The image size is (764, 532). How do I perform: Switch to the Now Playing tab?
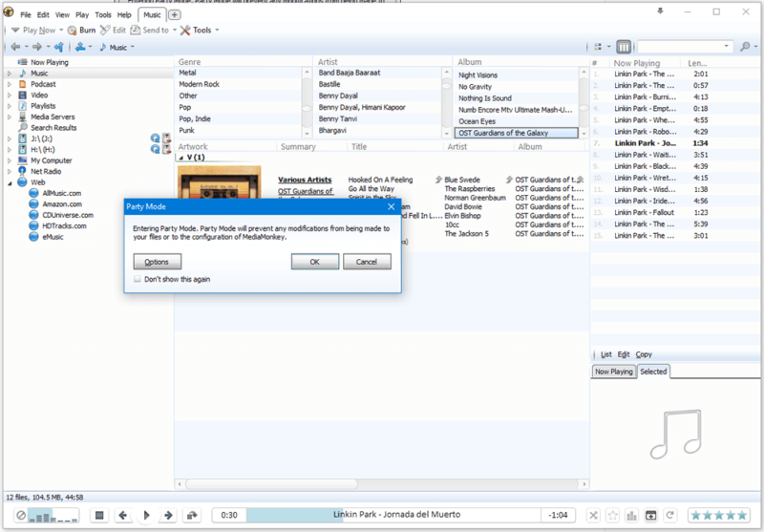click(613, 372)
